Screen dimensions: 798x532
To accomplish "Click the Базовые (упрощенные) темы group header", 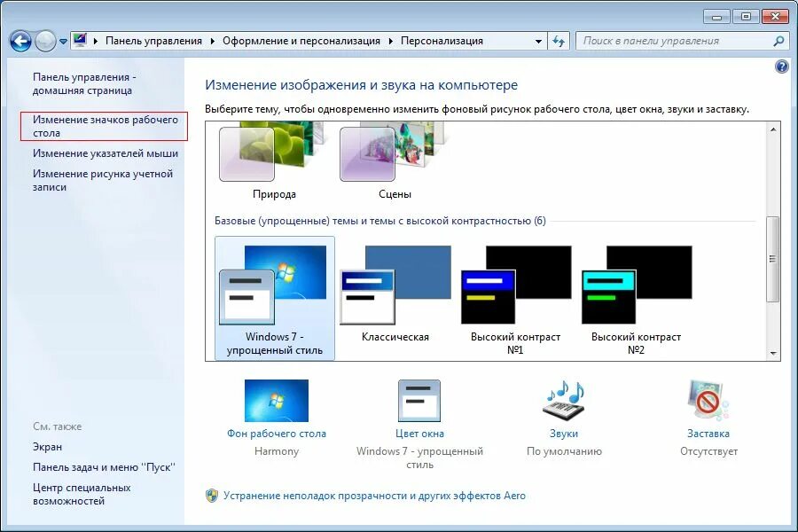I will [x=380, y=221].
